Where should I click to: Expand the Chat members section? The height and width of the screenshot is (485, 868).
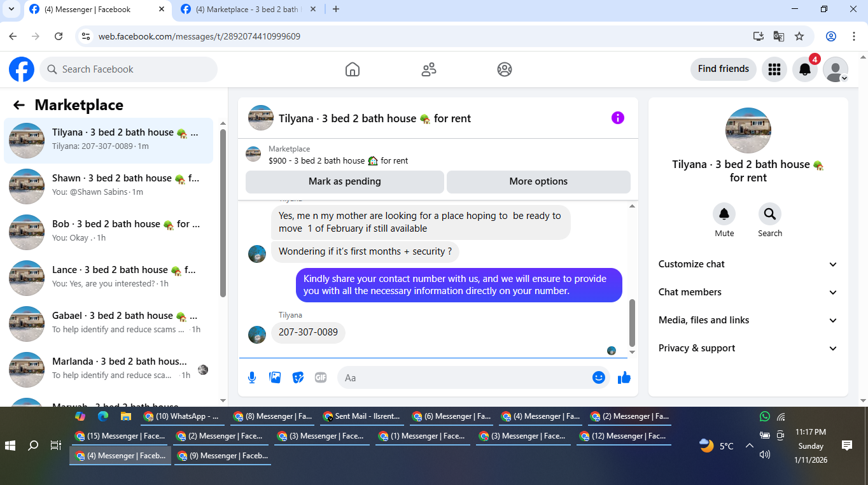748,292
